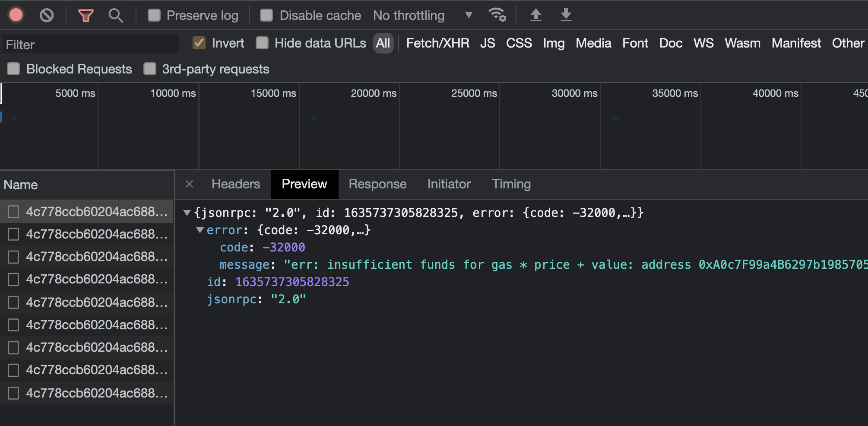Filter by Other requests
Viewport: 868px width, 426px height.
pyautogui.click(x=848, y=43)
